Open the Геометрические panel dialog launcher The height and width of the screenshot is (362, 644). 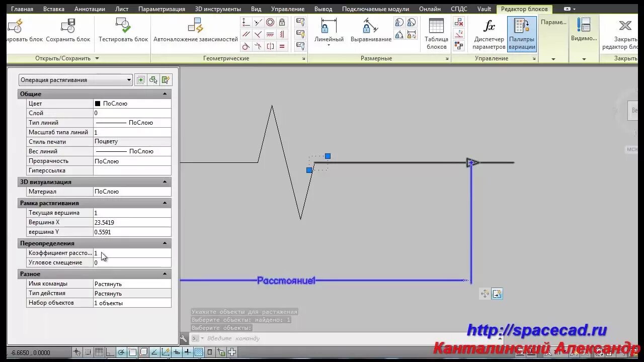click(304, 59)
